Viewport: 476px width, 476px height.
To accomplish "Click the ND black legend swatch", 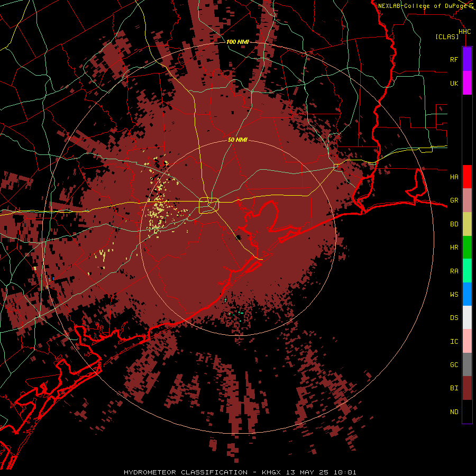I will coord(467,411).
